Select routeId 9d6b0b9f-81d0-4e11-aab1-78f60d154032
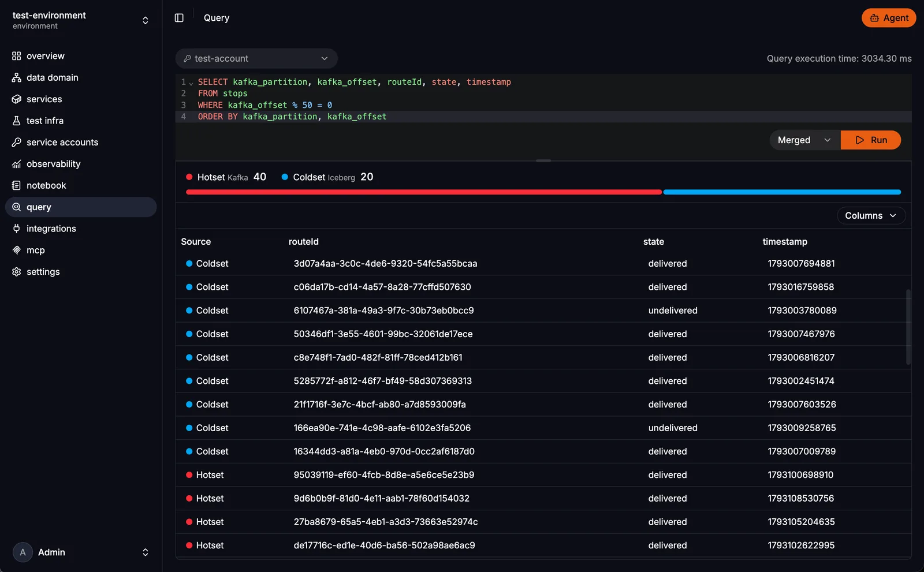The height and width of the screenshot is (572, 924). [x=381, y=498]
